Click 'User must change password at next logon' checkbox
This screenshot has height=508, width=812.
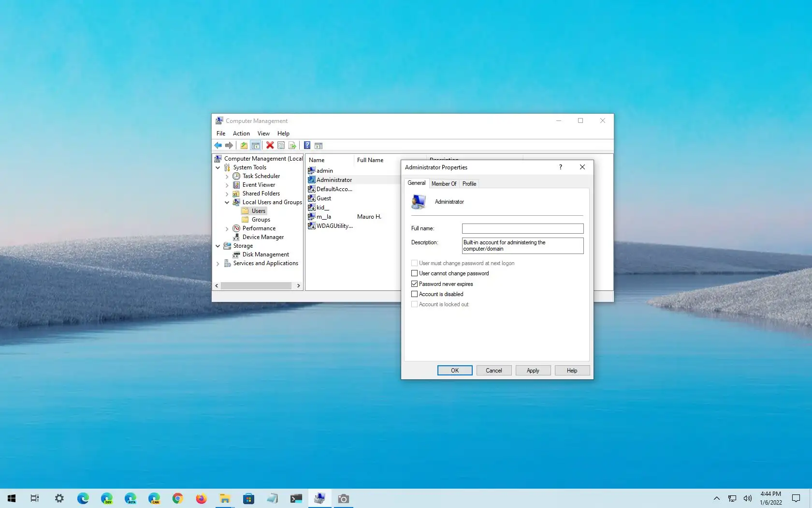tap(414, 263)
